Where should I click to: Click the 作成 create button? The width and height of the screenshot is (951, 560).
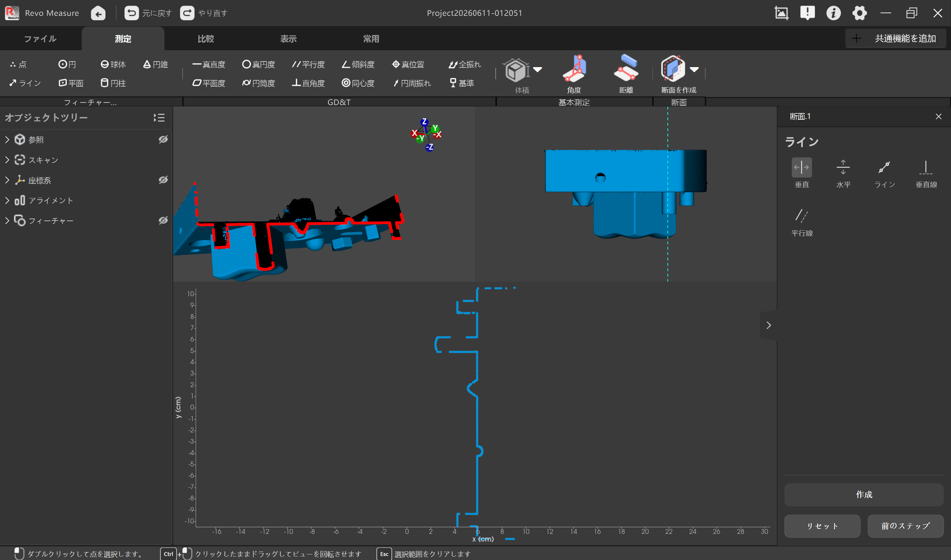tap(864, 494)
